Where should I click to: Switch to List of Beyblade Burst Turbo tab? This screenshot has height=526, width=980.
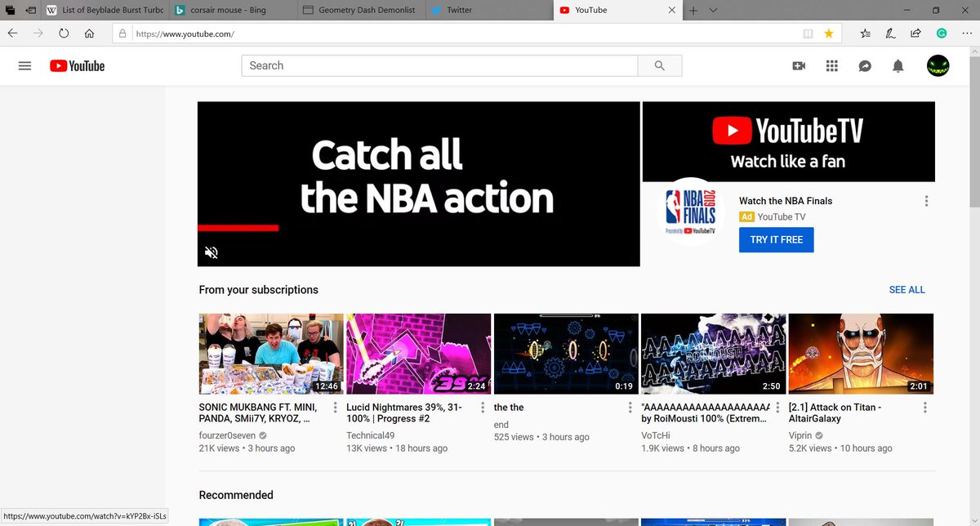click(x=105, y=11)
